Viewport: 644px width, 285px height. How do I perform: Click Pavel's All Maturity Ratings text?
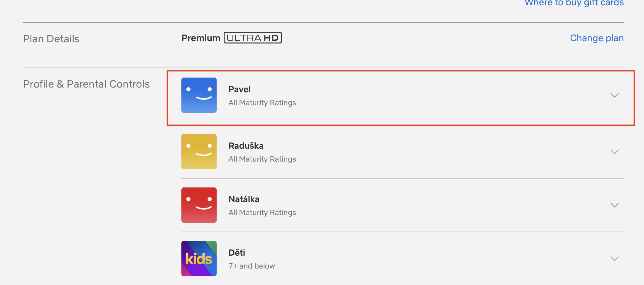click(262, 103)
